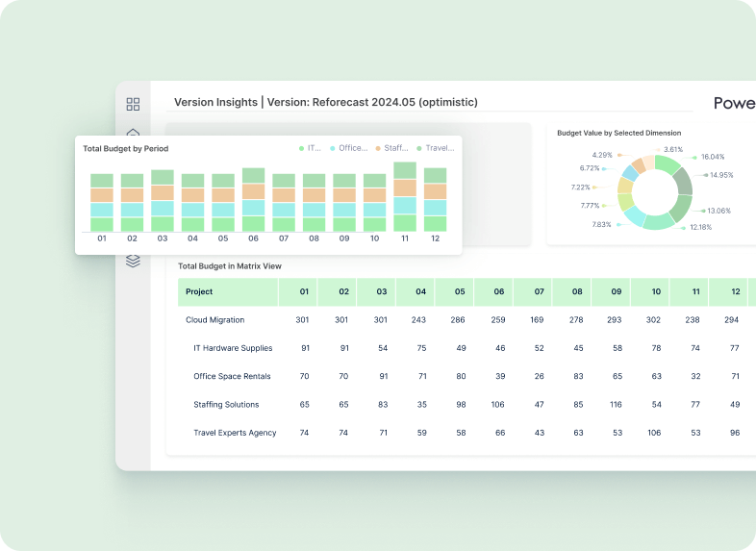Viewport: 756px width, 551px height.
Task: Click the 14.95% grey-green donut segment
Action: point(684,182)
